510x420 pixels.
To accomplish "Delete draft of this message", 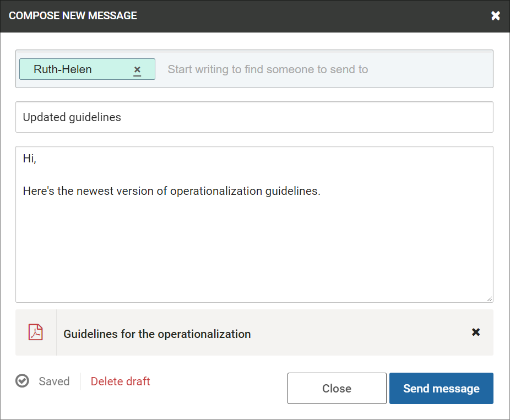I will pos(121,381).
